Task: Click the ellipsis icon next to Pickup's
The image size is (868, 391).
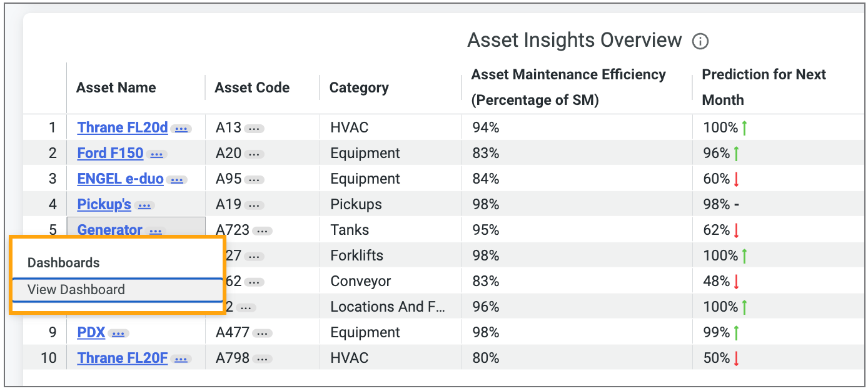Action: point(146,205)
